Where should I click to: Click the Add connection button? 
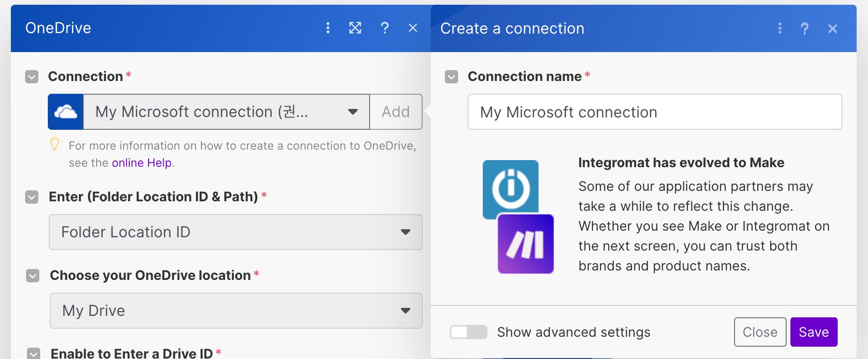coord(396,112)
